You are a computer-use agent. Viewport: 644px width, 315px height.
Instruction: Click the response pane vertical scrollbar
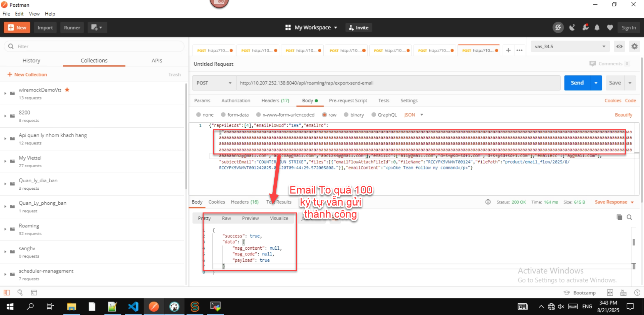[x=633, y=242]
